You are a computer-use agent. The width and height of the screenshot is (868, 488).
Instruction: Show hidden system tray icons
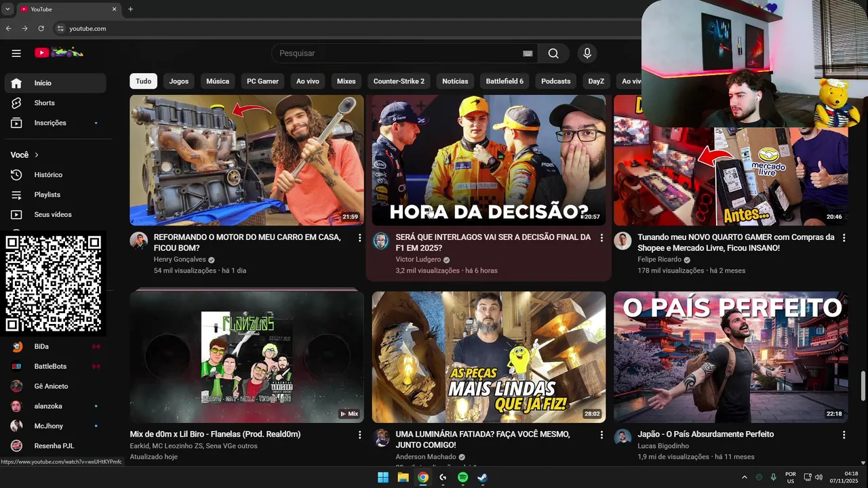click(744, 477)
